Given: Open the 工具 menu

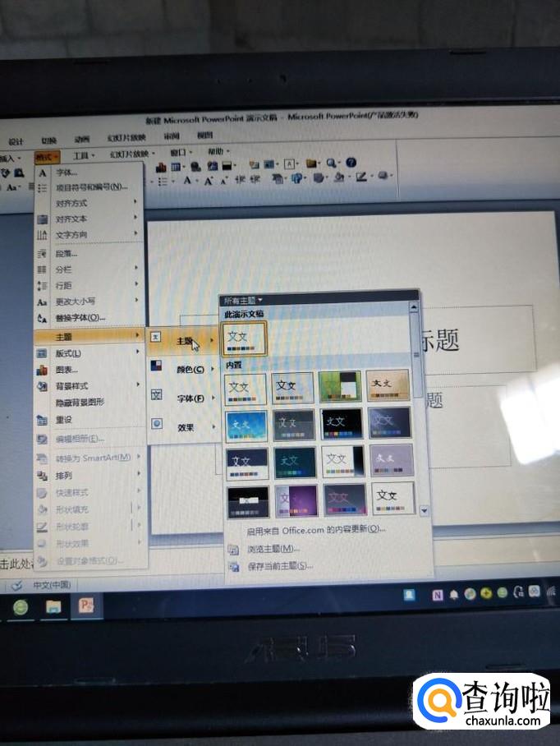Looking at the screenshot, I should pos(83,155).
